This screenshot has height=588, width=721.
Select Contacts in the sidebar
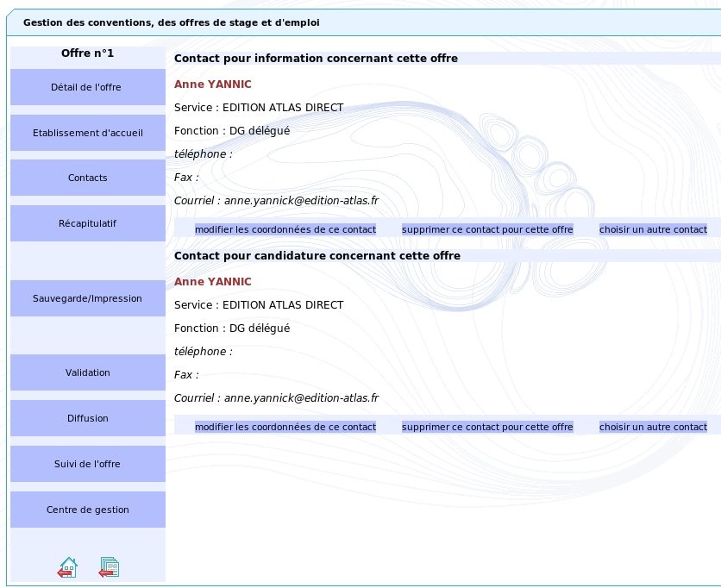(87, 178)
